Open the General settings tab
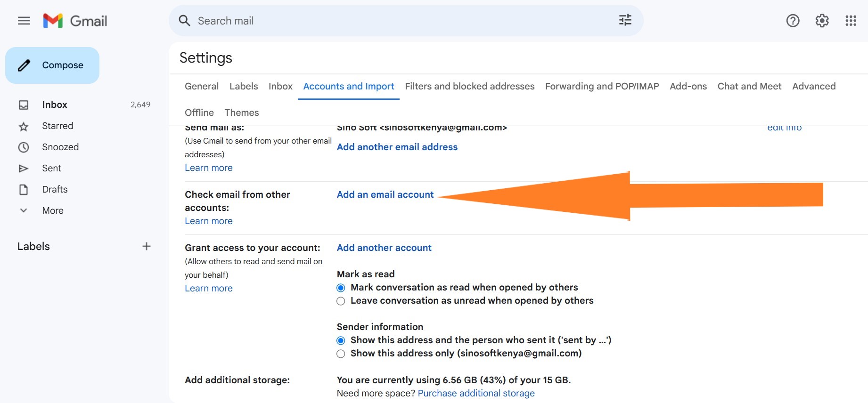The width and height of the screenshot is (868, 403). [202, 86]
